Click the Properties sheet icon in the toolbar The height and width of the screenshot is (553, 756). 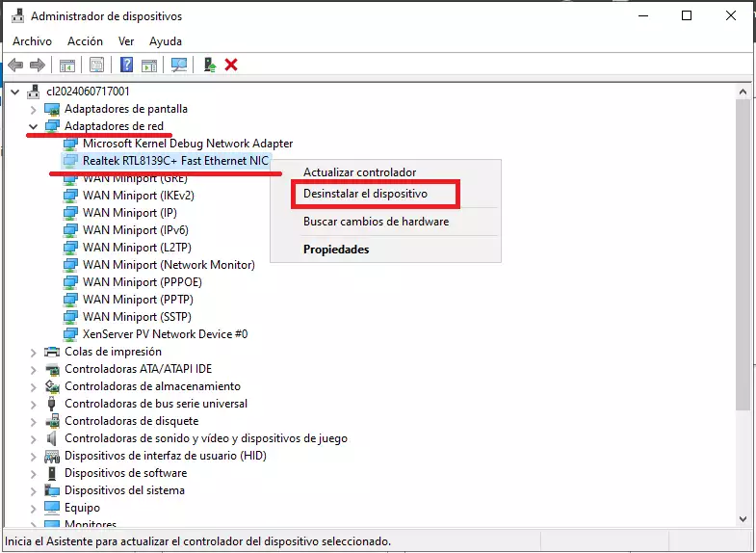96,65
